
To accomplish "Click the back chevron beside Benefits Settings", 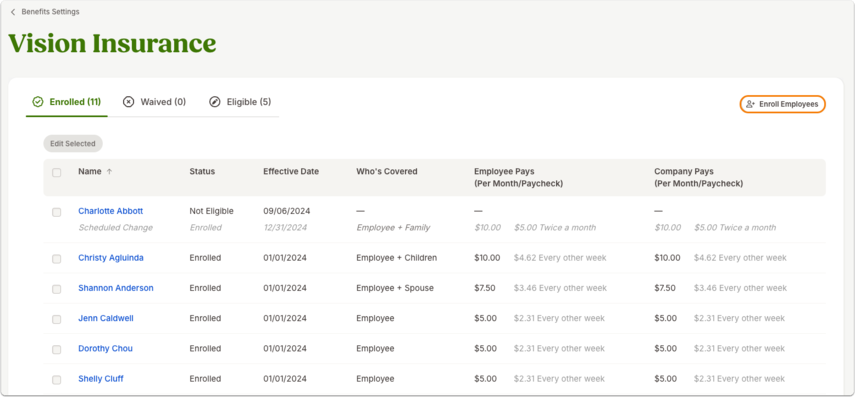I will click(13, 12).
